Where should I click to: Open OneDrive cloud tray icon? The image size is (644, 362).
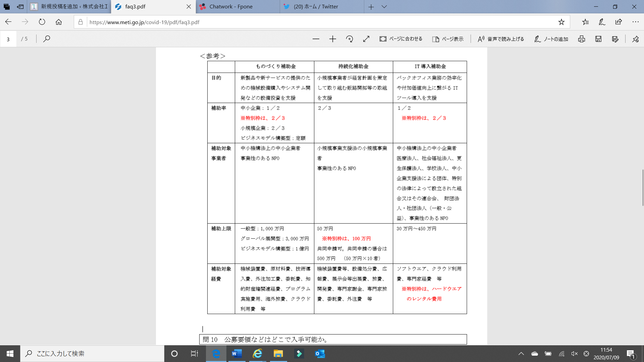[535, 354]
